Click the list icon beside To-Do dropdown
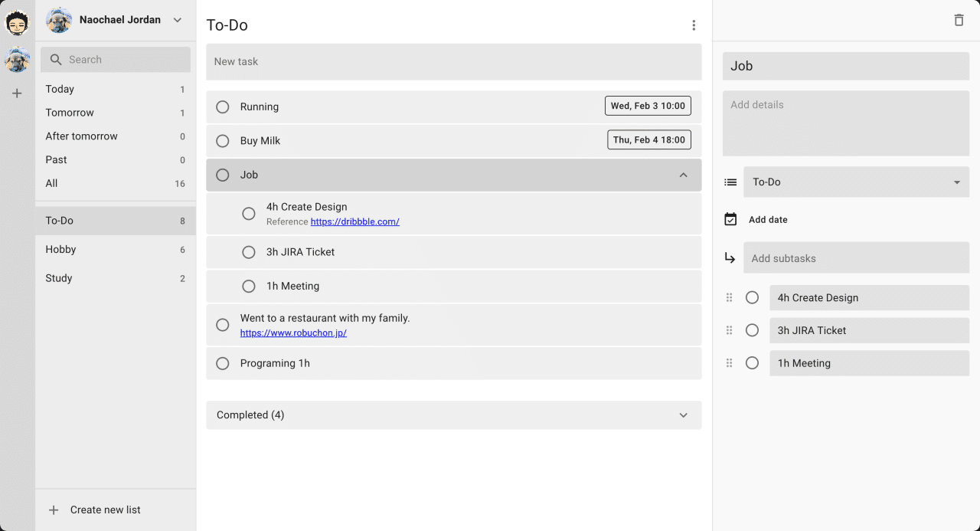980x531 pixels. 730,182
